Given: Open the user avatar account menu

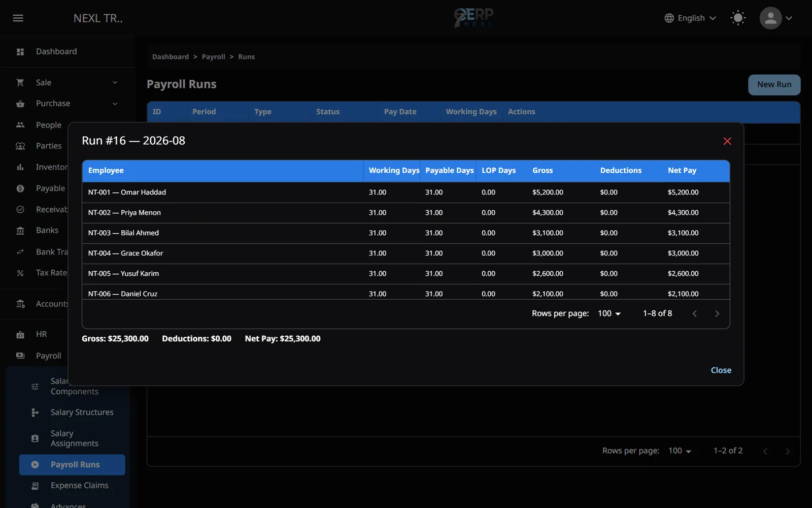Looking at the screenshot, I should click(770, 18).
